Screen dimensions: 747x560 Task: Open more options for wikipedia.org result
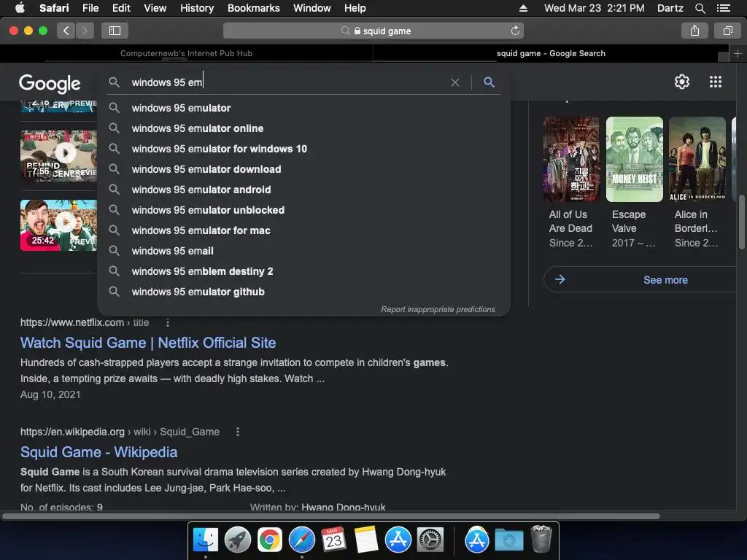click(x=238, y=432)
